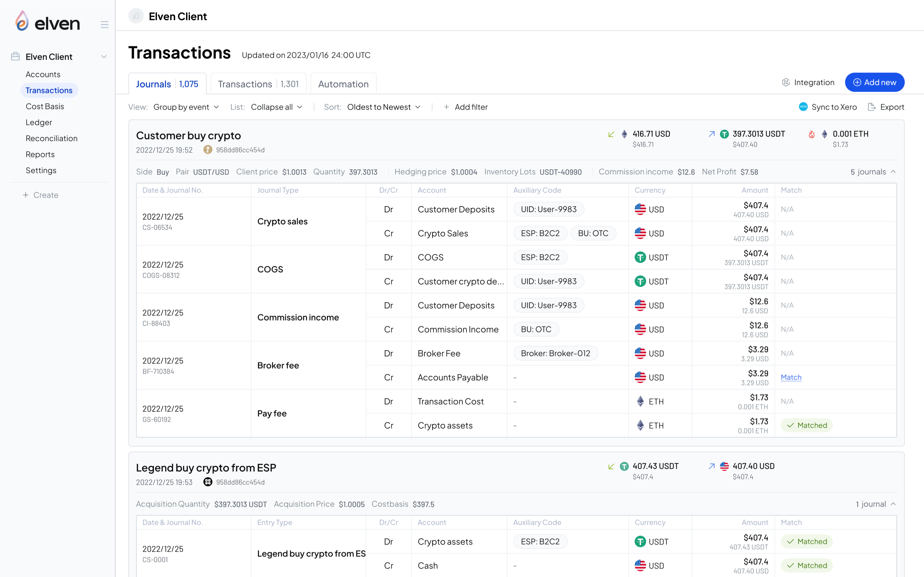Screen dimensions: 924x577
Task: Collapse the sidebar using the hamburger icon
Action: (105, 24)
